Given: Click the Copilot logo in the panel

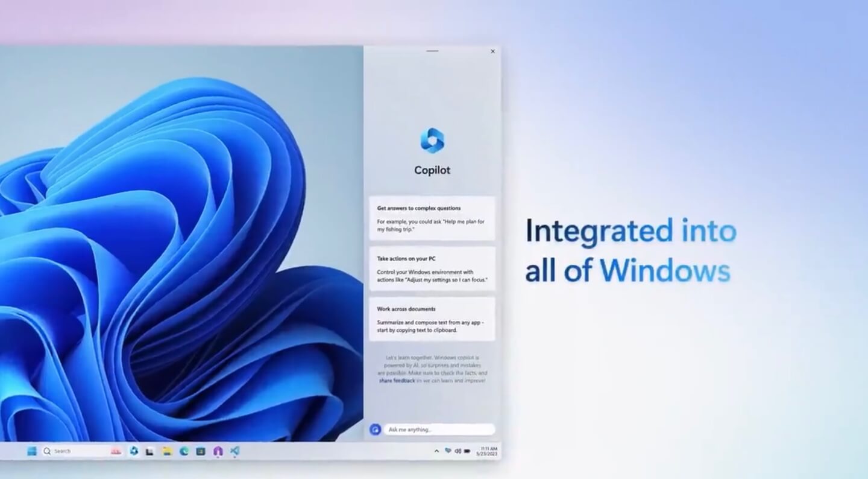Looking at the screenshot, I should [x=432, y=140].
